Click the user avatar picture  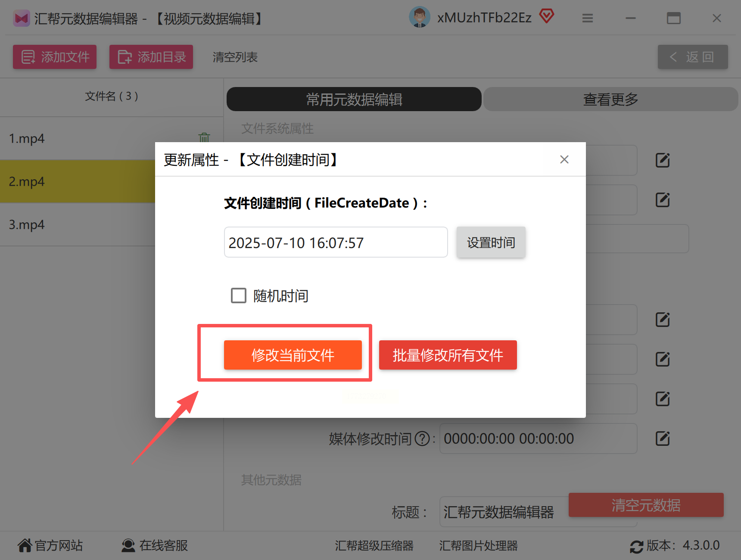(420, 17)
